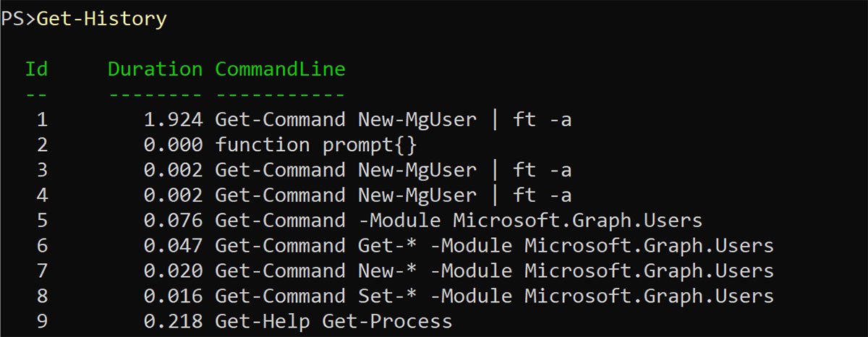Click the Duration column header
This screenshot has height=337, width=868.
coord(155,69)
